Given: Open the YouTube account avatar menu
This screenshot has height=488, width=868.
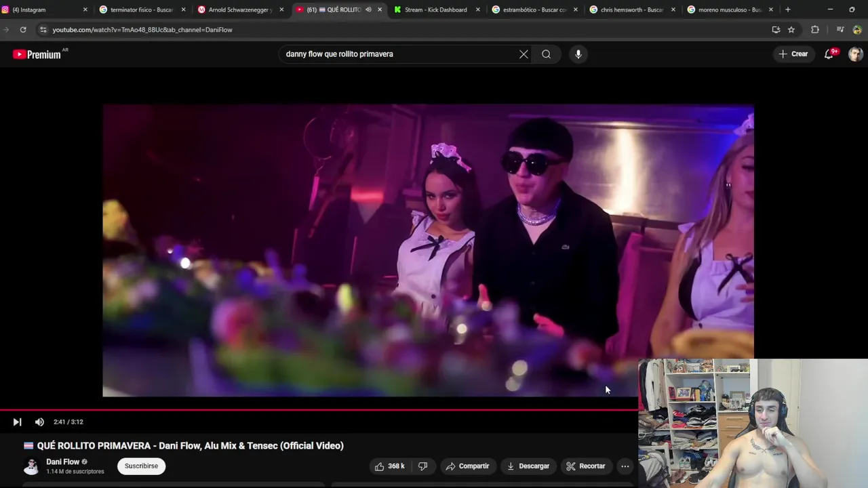Looking at the screenshot, I should pyautogui.click(x=856, y=54).
